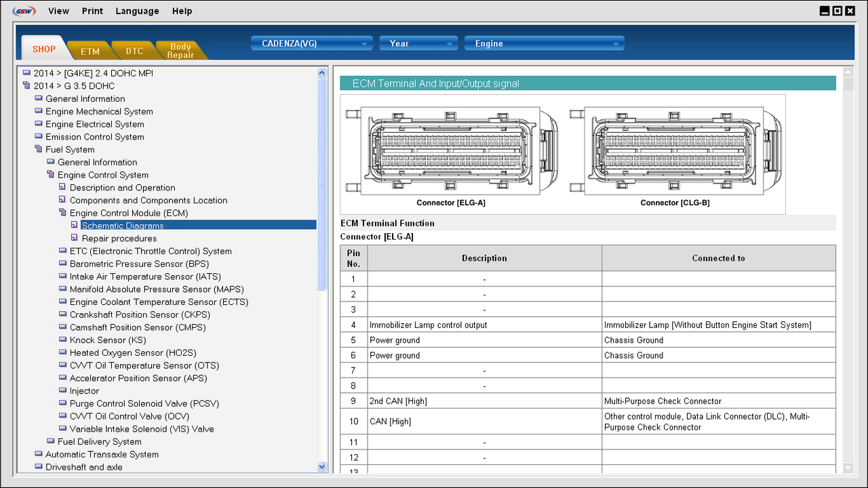Click the Connector [CLG-B] diagram image
This screenshot has width=868, height=488.
pyautogui.click(x=675, y=150)
